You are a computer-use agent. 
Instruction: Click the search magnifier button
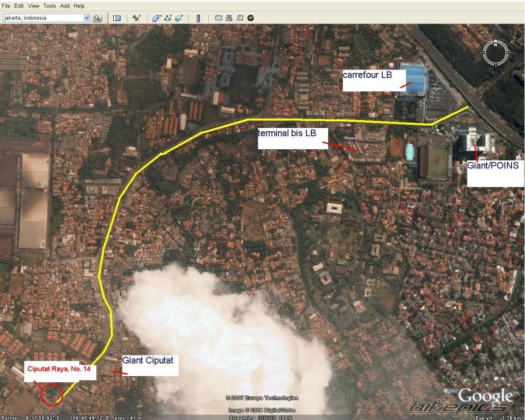click(97, 17)
